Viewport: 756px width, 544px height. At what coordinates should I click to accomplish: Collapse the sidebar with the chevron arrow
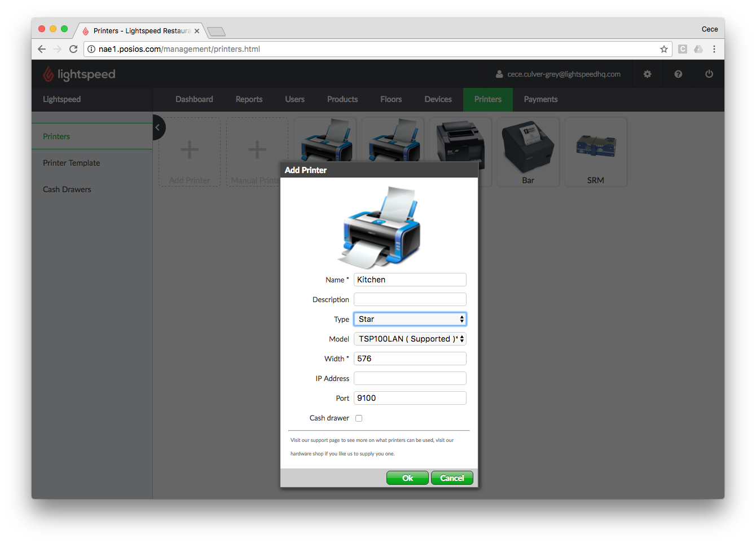[157, 127]
